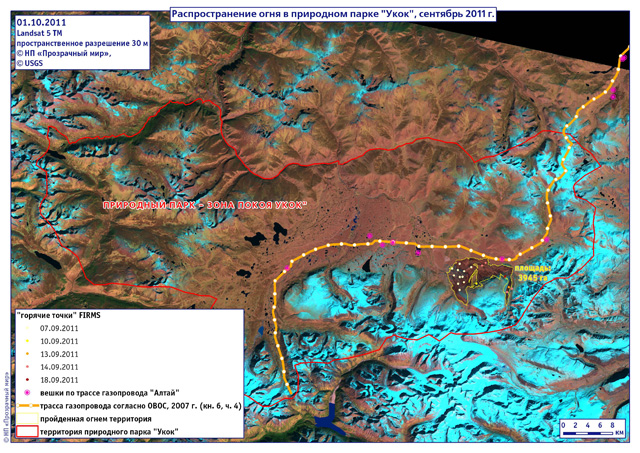Click the scale bar in kilometers
The width and height of the screenshot is (640, 453).
[x=592, y=427]
